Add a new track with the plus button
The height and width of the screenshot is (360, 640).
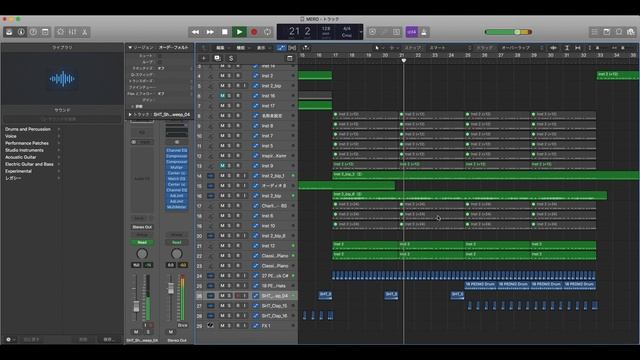[x=204, y=58]
